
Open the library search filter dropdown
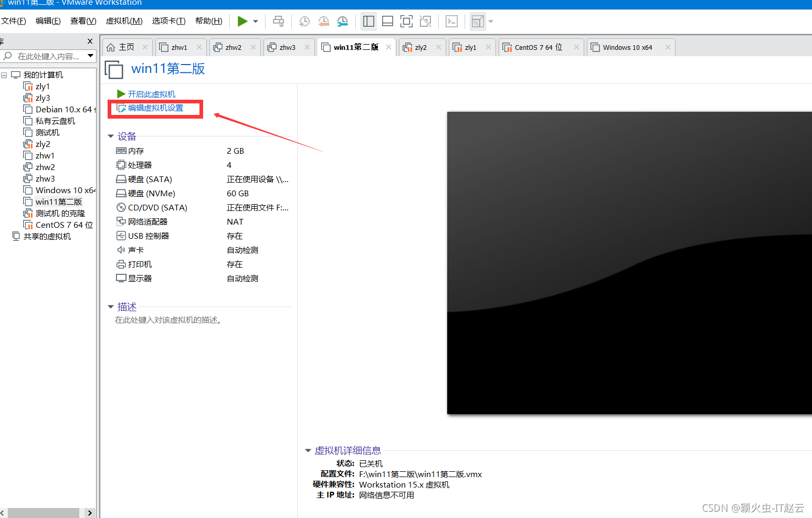pyautogui.click(x=90, y=56)
